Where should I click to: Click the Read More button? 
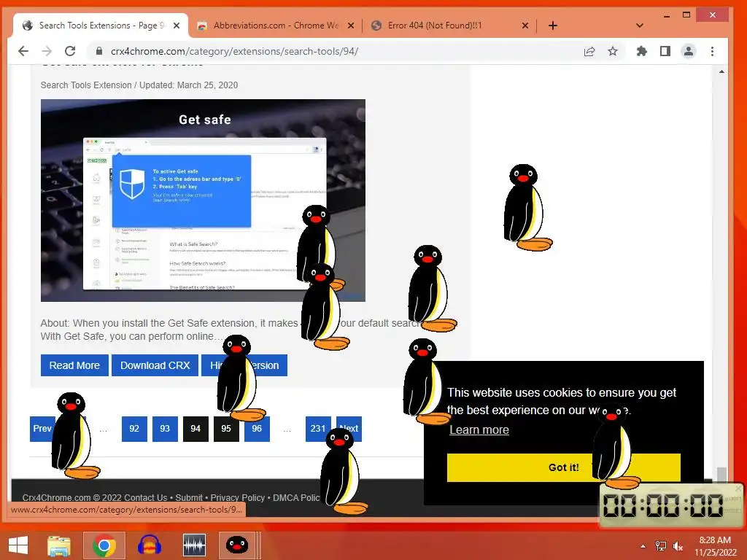point(74,365)
